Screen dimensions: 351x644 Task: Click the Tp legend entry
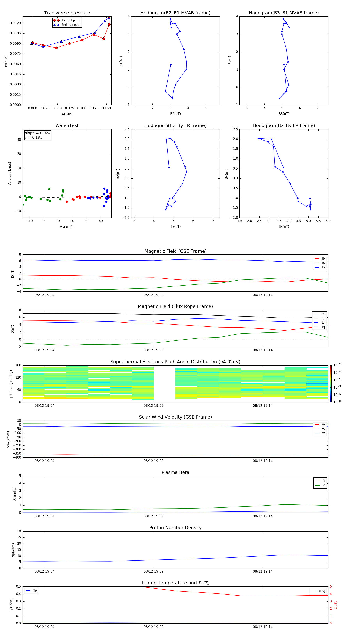coord(31,591)
